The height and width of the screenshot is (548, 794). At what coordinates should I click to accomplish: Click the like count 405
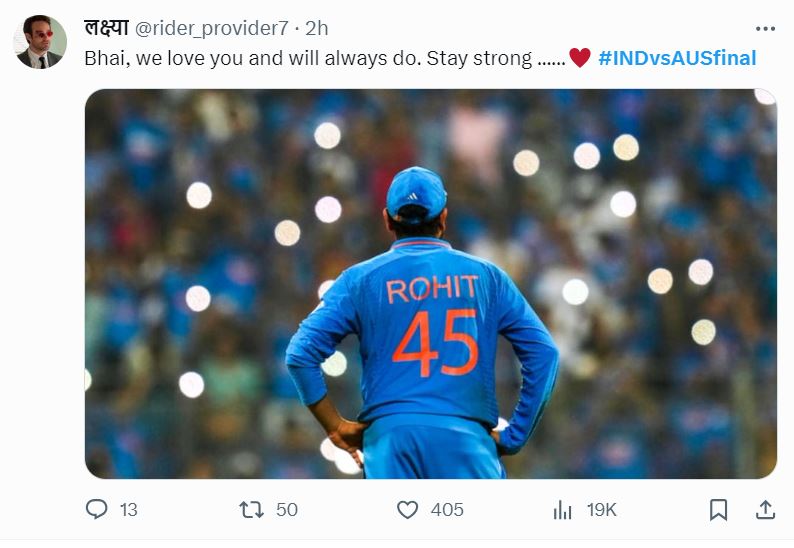click(447, 510)
